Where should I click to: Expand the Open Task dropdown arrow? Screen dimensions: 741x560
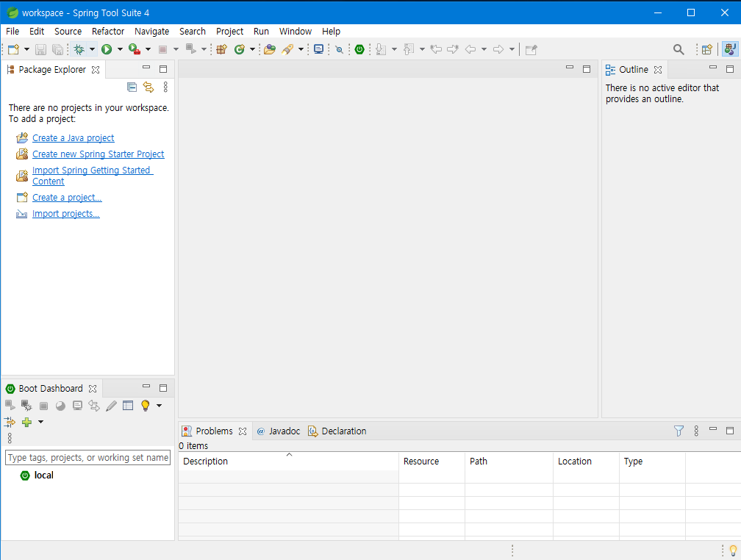301,49
